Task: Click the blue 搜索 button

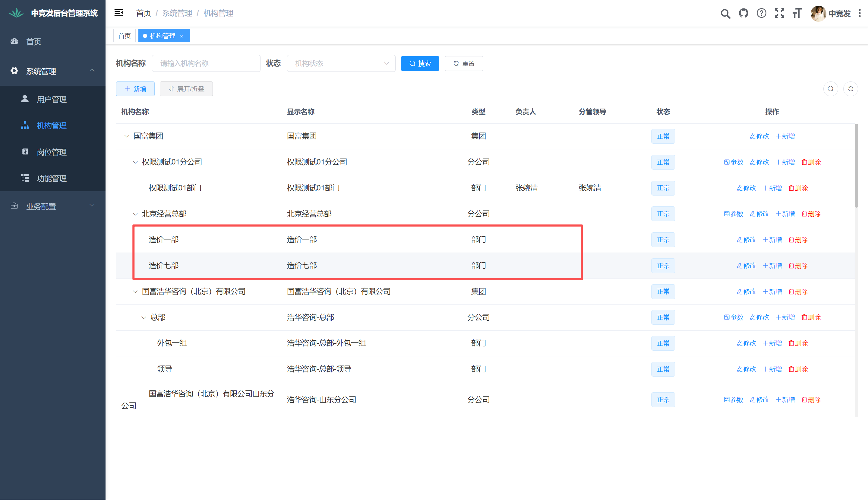Action: click(x=420, y=64)
